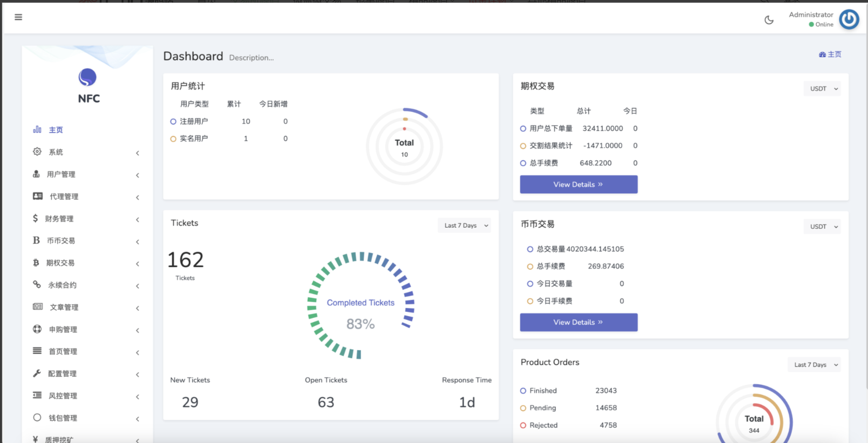Click the Completed Tickets progress gauge
This screenshot has height=443, width=868.
[361, 305]
